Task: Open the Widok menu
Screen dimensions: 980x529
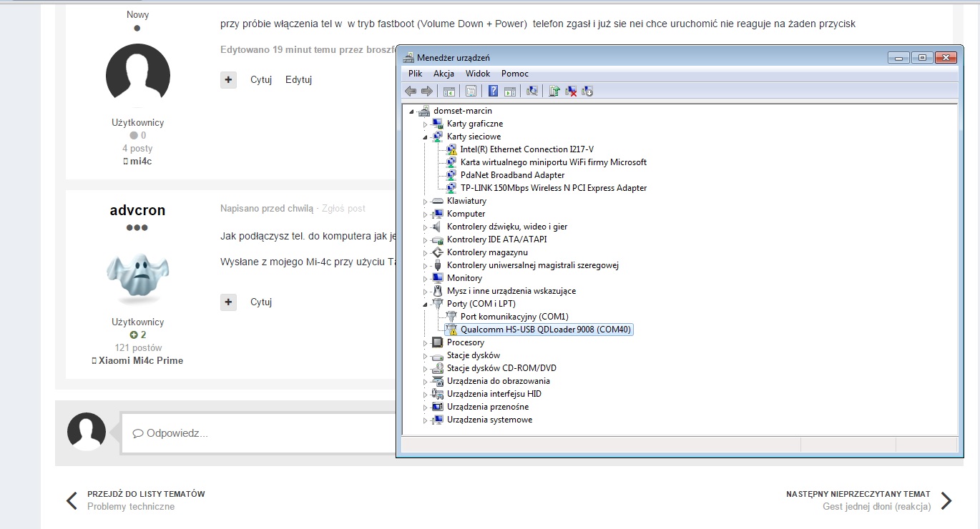Action: click(x=477, y=74)
